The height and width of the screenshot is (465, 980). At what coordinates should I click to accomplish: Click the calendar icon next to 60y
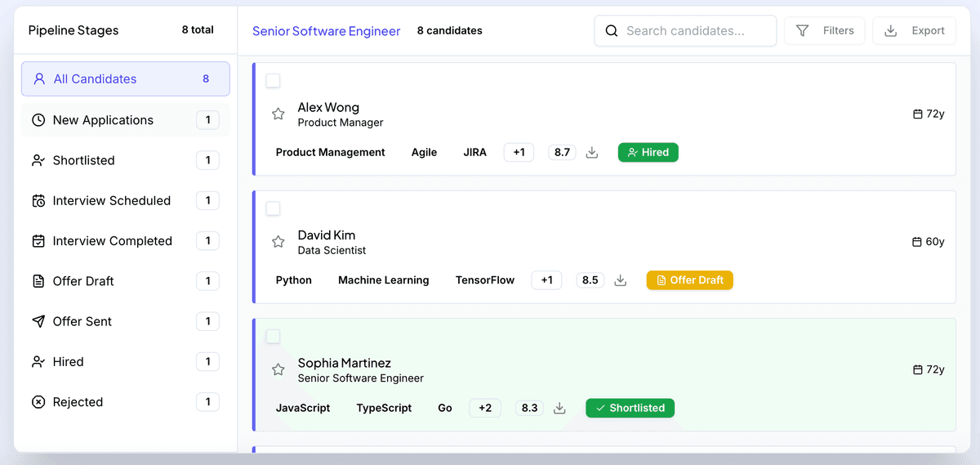tap(916, 242)
